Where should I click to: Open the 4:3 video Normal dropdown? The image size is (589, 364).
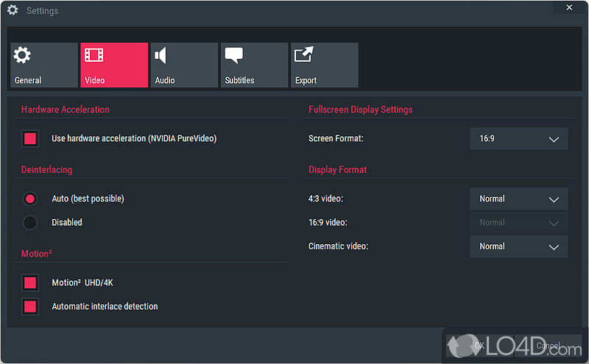[519, 199]
